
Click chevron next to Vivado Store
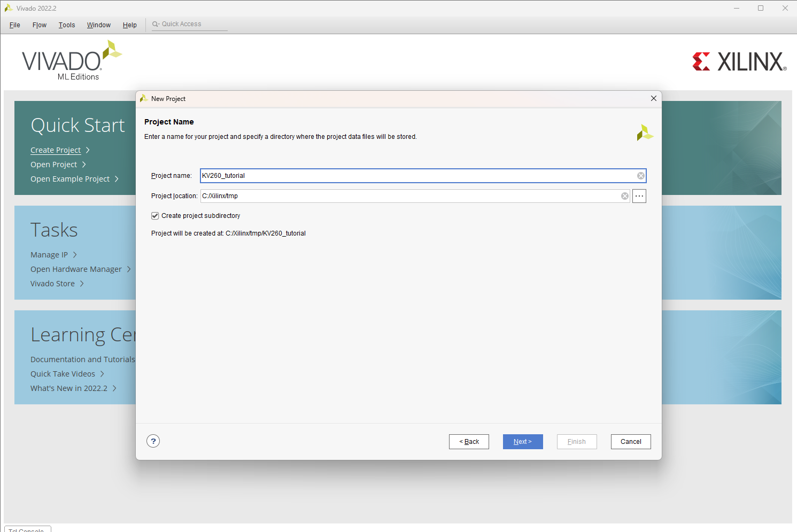tap(82, 284)
